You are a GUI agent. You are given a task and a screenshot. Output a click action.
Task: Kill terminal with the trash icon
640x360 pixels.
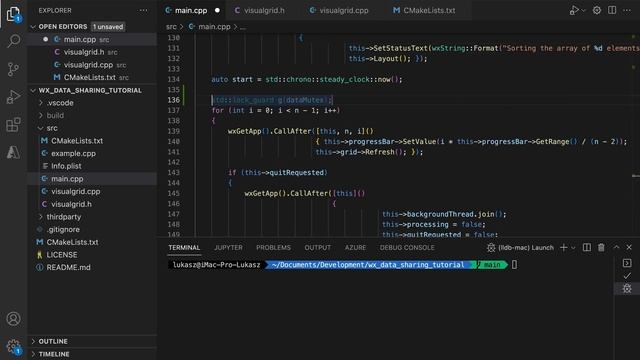(x=601, y=247)
